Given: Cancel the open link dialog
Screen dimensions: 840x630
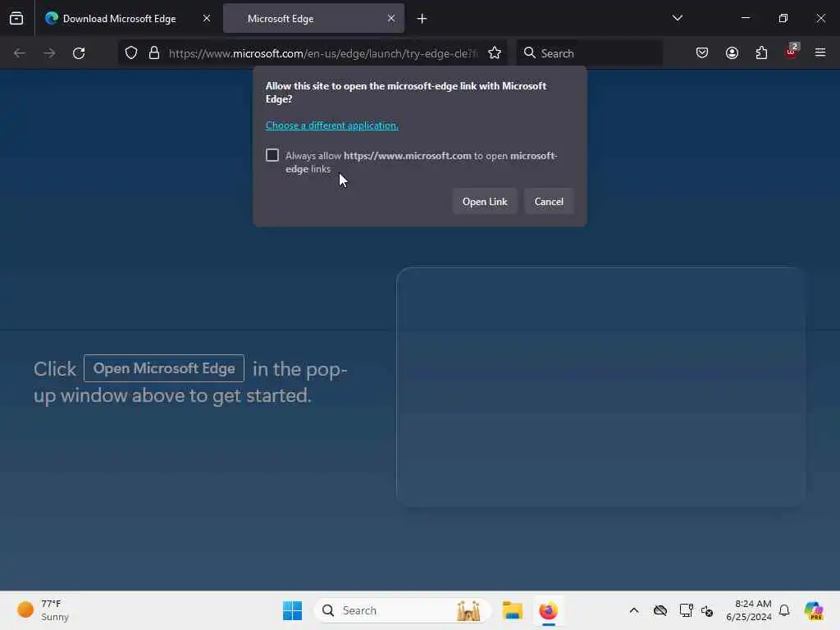Looking at the screenshot, I should 549,202.
